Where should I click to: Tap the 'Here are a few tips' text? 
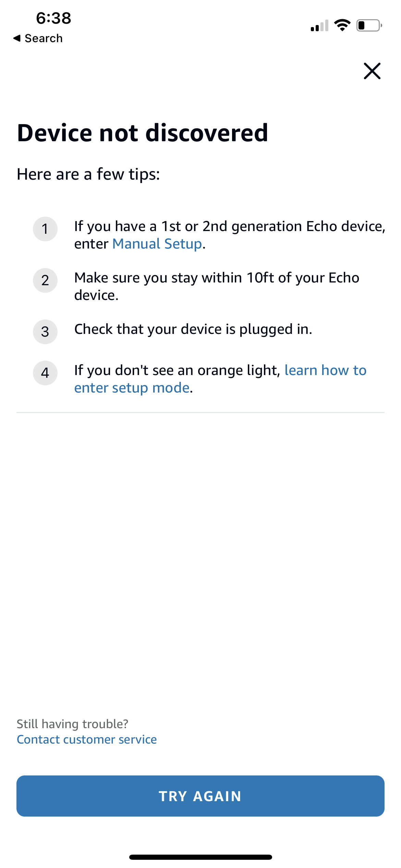click(88, 174)
